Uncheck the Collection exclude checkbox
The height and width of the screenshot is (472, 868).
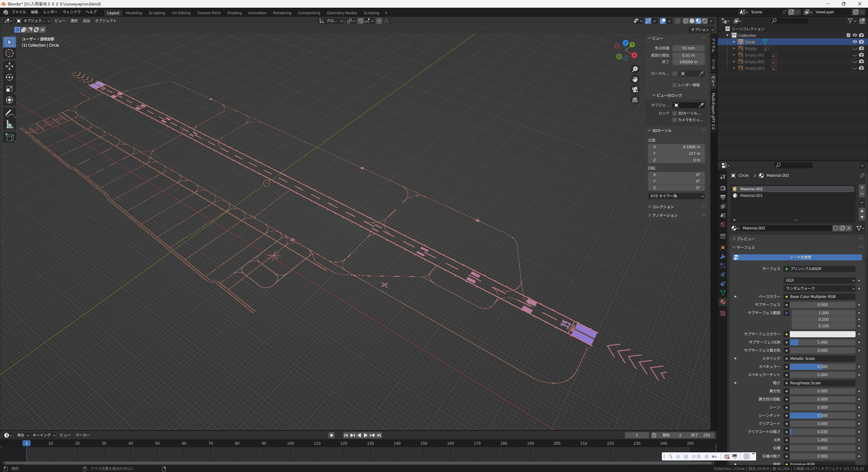(849, 35)
